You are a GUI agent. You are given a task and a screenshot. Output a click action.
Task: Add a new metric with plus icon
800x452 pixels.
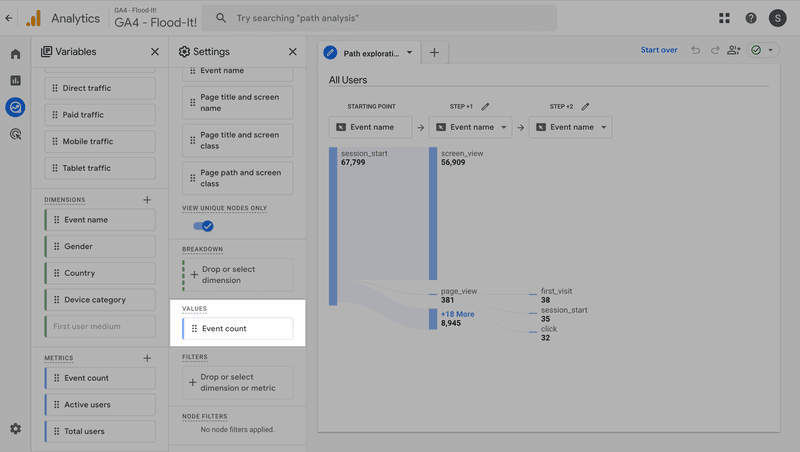coord(147,358)
